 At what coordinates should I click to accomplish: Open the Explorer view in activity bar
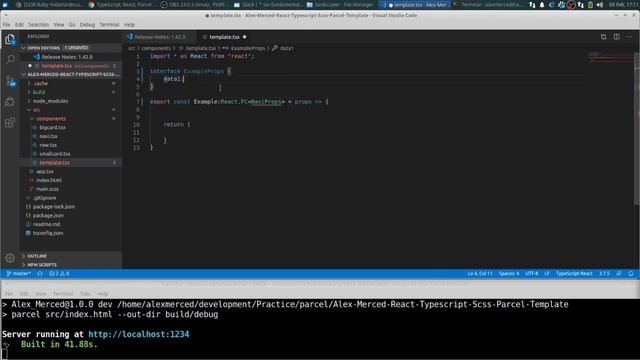tap(10, 40)
